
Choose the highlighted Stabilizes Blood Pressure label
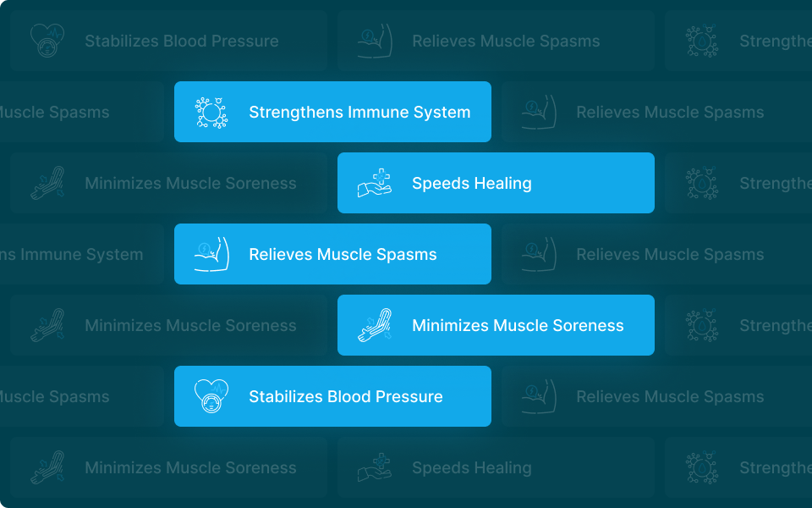click(x=345, y=396)
